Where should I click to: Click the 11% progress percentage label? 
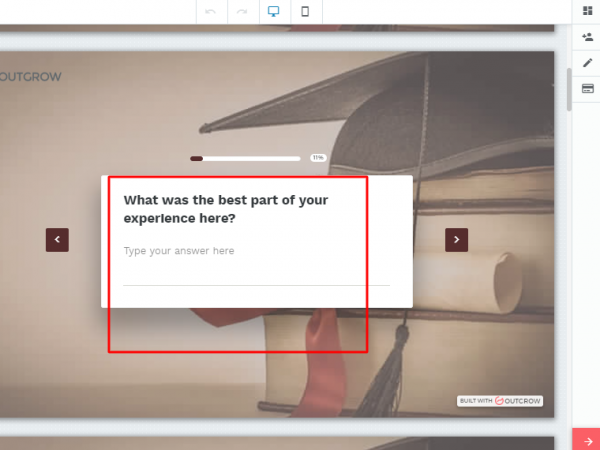[x=317, y=158]
